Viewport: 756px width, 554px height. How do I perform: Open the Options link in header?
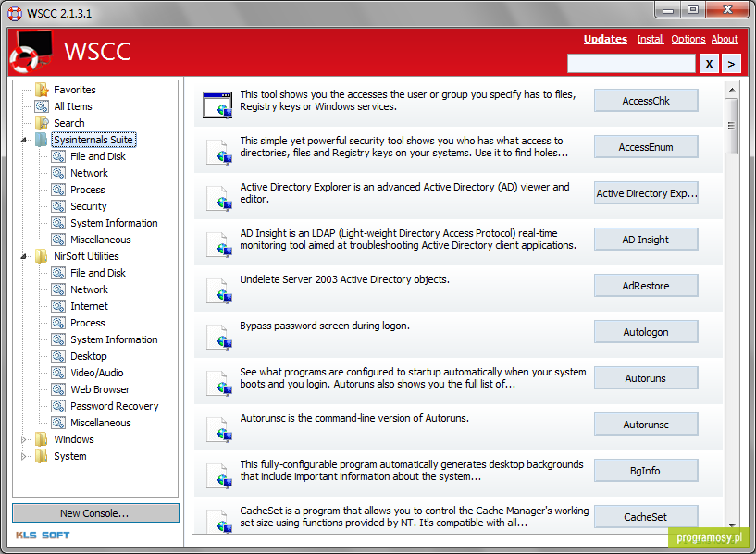[688, 39]
